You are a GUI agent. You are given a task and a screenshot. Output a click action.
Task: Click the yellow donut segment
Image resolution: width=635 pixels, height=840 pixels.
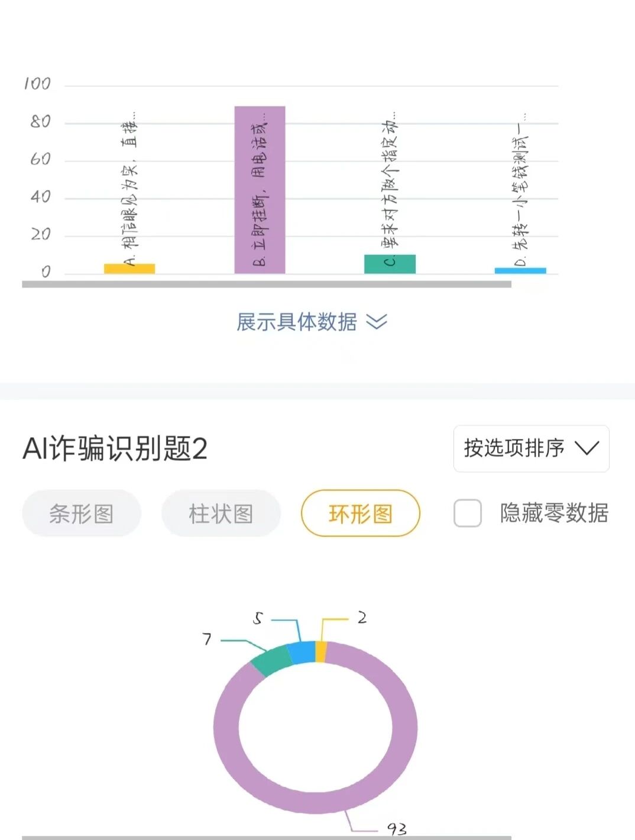(x=321, y=651)
